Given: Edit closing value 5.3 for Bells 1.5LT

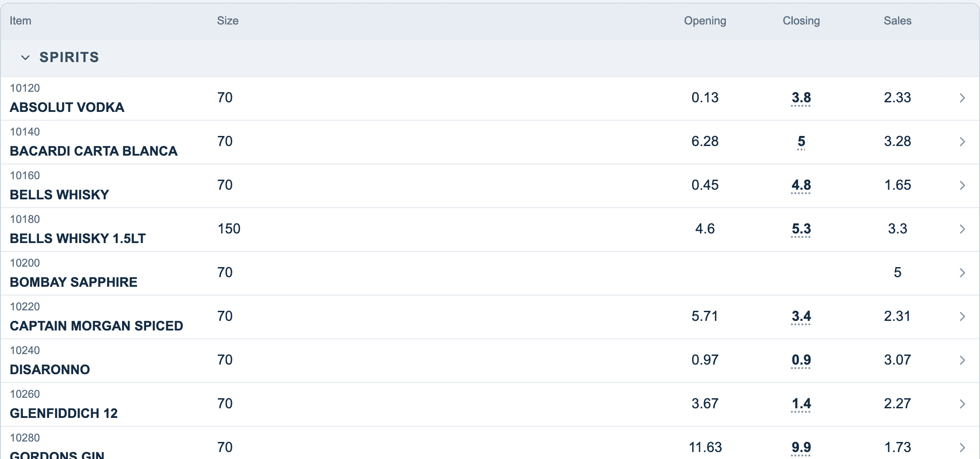Looking at the screenshot, I should click(801, 229).
